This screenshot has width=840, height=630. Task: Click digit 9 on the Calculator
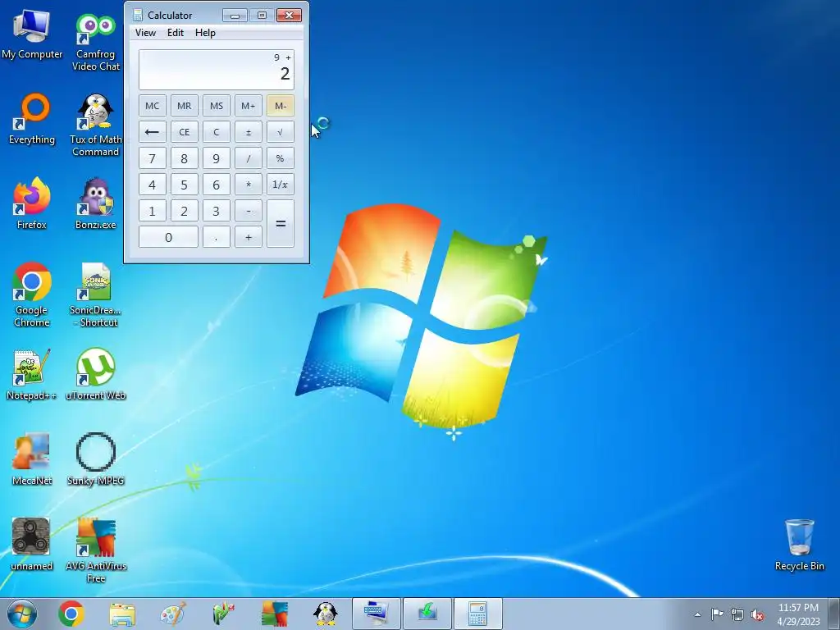coord(217,158)
